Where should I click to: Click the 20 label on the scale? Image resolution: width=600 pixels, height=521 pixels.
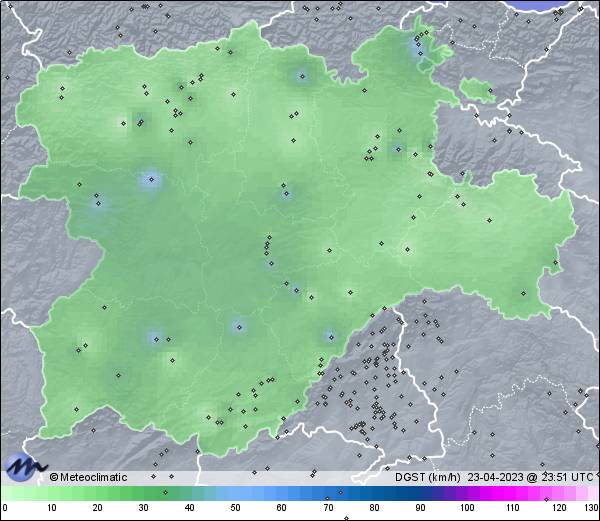coord(97,508)
